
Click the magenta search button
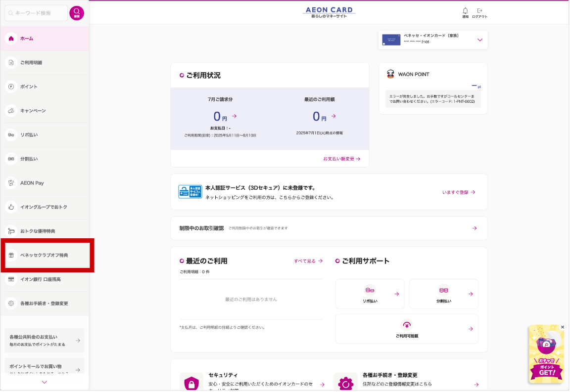pos(76,13)
